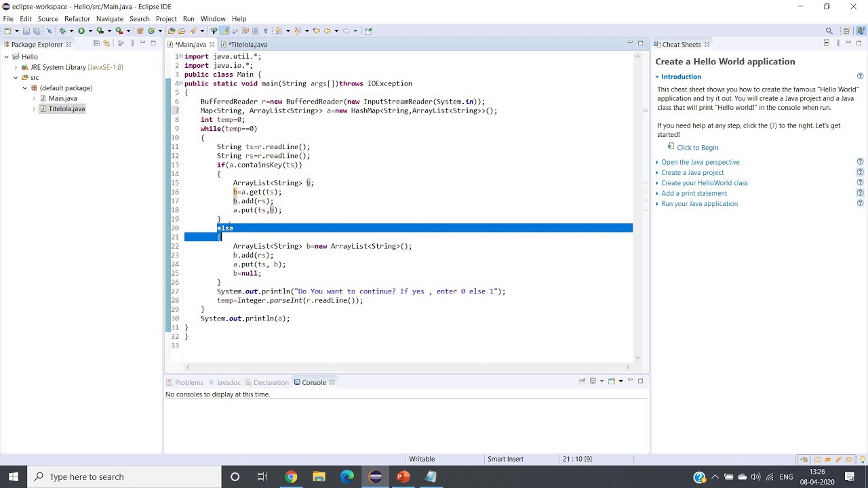Collapse the Introduction section in Cheat Sheets
This screenshot has width=868, height=488.
[x=658, y=77]
